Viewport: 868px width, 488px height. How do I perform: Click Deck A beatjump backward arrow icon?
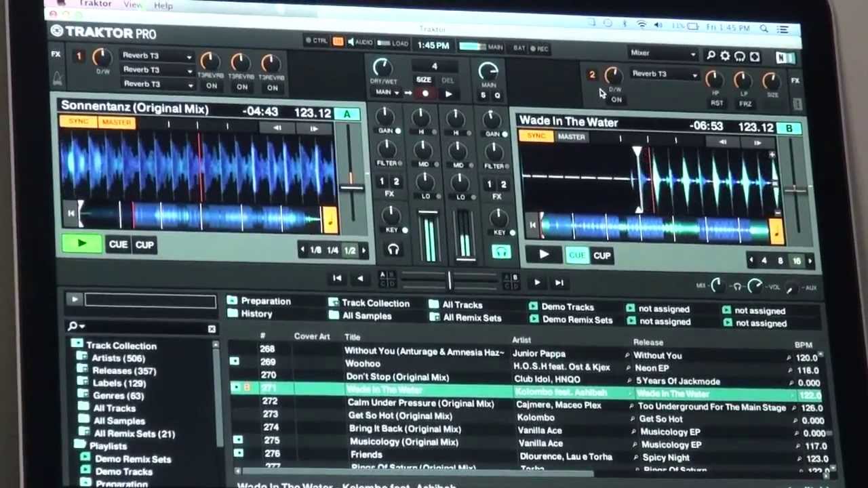[x=277, y=127]
